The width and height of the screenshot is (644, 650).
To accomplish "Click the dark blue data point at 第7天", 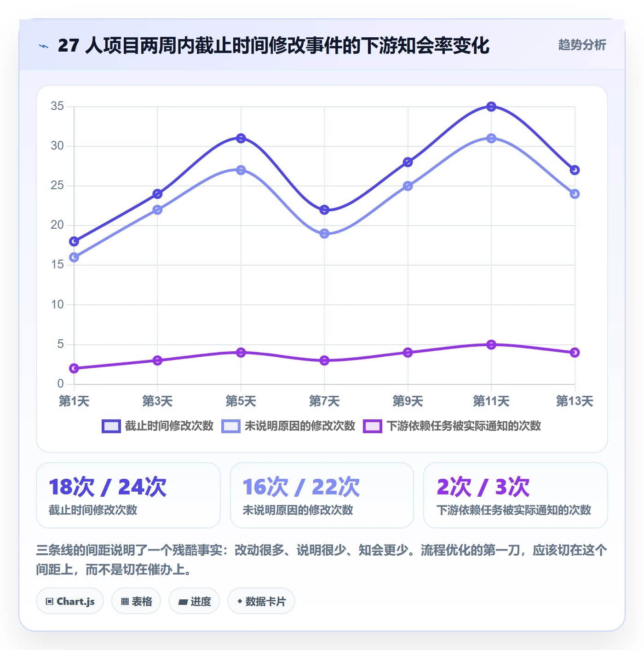I will point(324,210).
